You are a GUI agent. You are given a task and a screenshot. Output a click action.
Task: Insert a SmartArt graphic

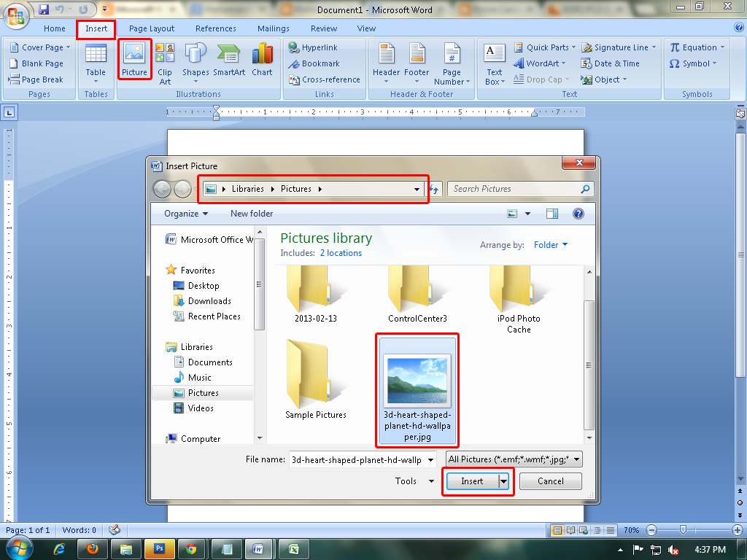click(x=228, y=60)
